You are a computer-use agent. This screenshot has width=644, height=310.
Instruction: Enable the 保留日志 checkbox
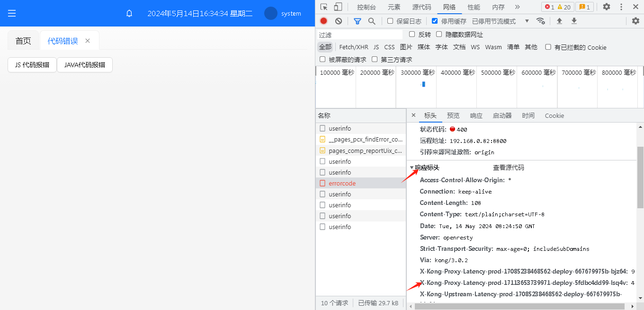(x=390, y=21)
